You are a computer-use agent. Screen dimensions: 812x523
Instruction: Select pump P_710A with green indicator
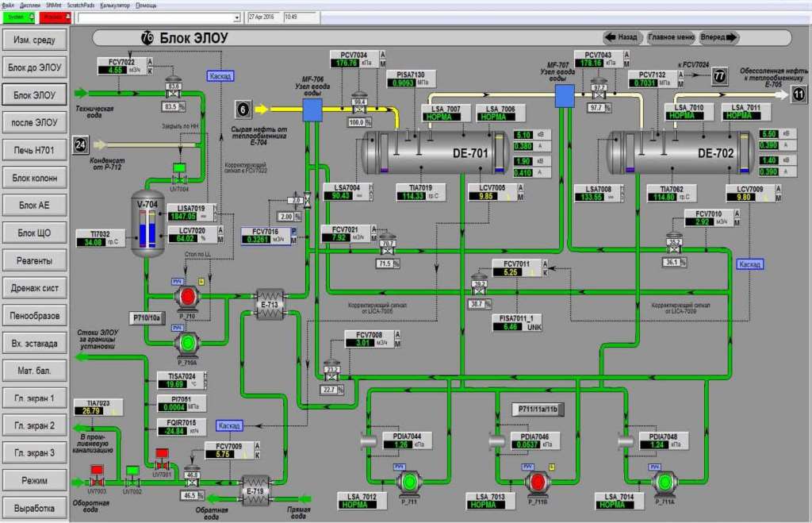click(187, 343)
